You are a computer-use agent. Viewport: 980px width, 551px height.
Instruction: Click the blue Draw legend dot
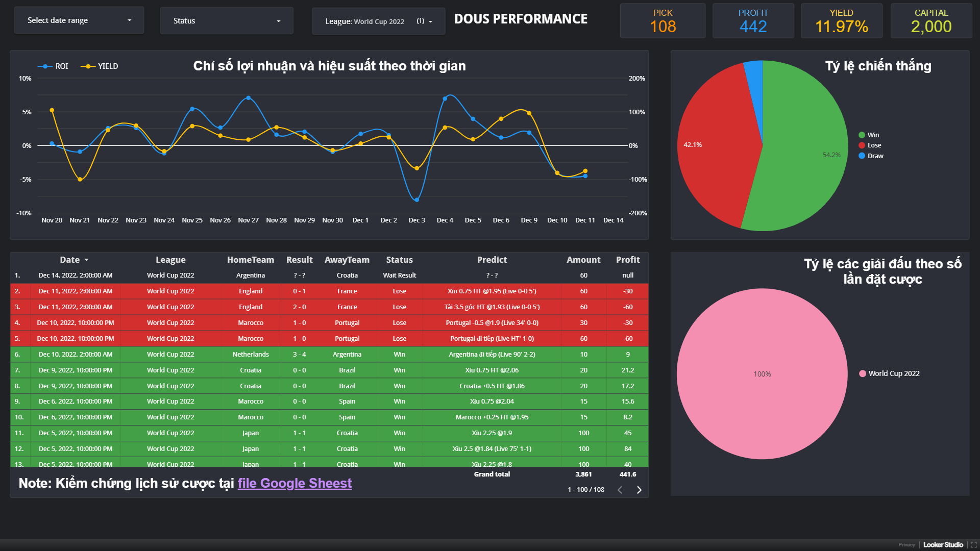tap(862, 156)
